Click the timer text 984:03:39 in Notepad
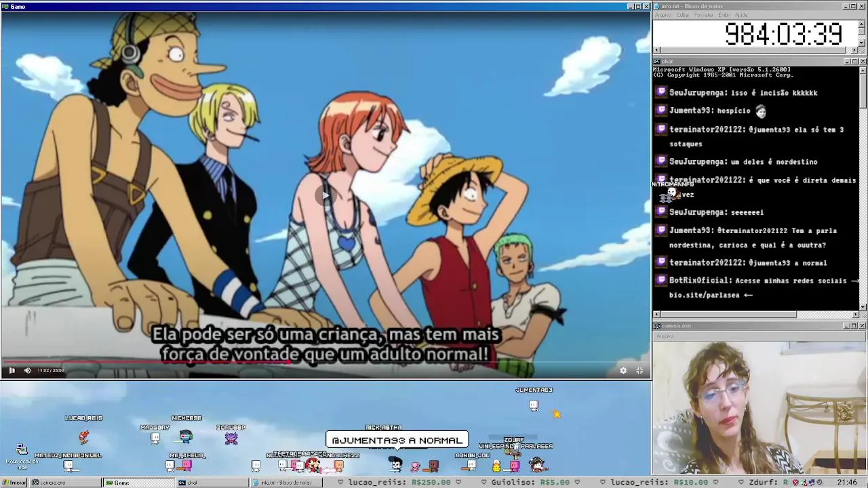This screenshot has height=488, width=868. point(783,34)
